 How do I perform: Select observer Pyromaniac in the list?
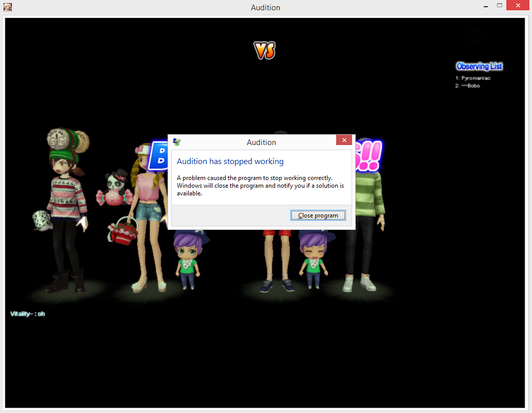pyautogui.click(x=472, y=78)
